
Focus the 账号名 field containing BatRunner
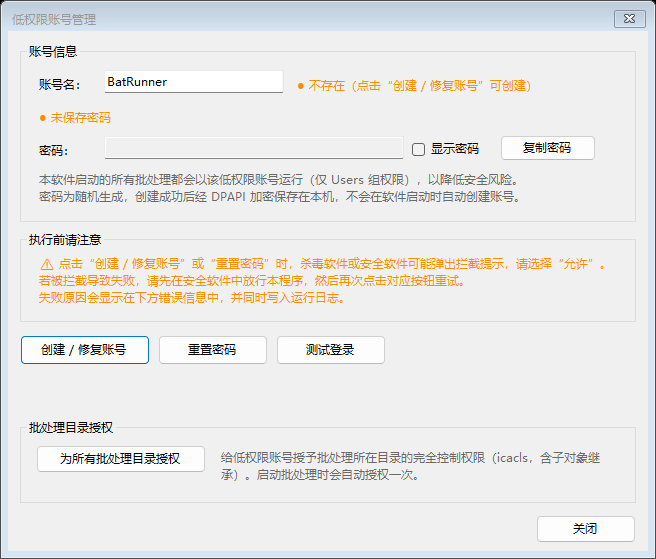194,82
